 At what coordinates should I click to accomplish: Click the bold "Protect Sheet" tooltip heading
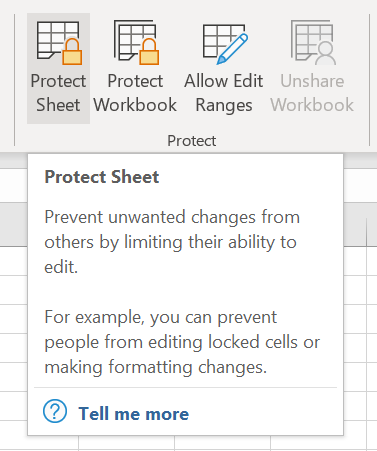click(102, 177)
